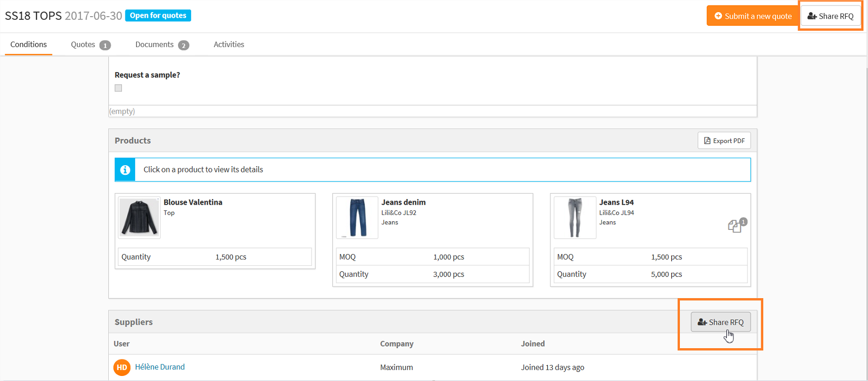
Task: Open Hélène Durand's profile link
Action: click(x=160, y=367)
